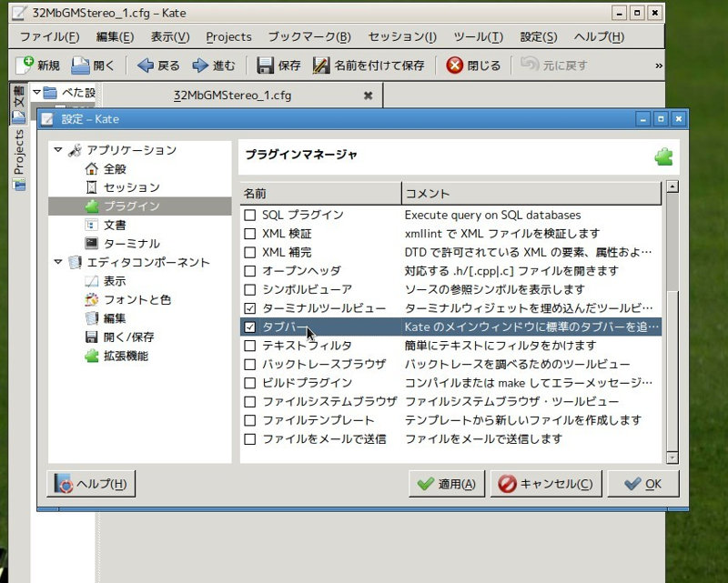Click the キャンセル(C) button

coord(546,484)
